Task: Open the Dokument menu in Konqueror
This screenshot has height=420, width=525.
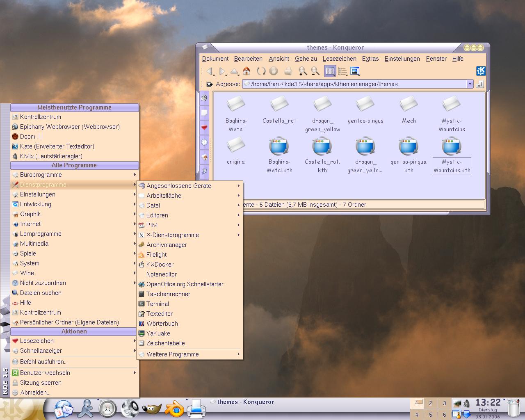Action: click(x=215, y=59)
